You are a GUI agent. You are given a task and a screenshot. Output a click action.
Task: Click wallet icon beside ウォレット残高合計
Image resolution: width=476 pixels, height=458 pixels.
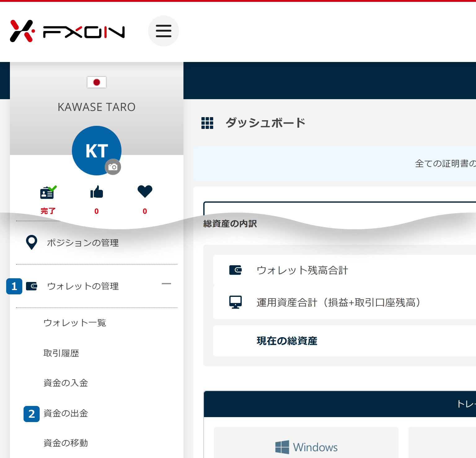[x=236, y=270]
